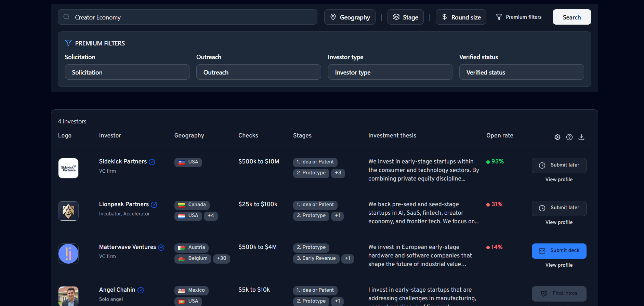644x306 pixels.
Task: Click the Angel Chahin verified badge
Action: point(141,290)
